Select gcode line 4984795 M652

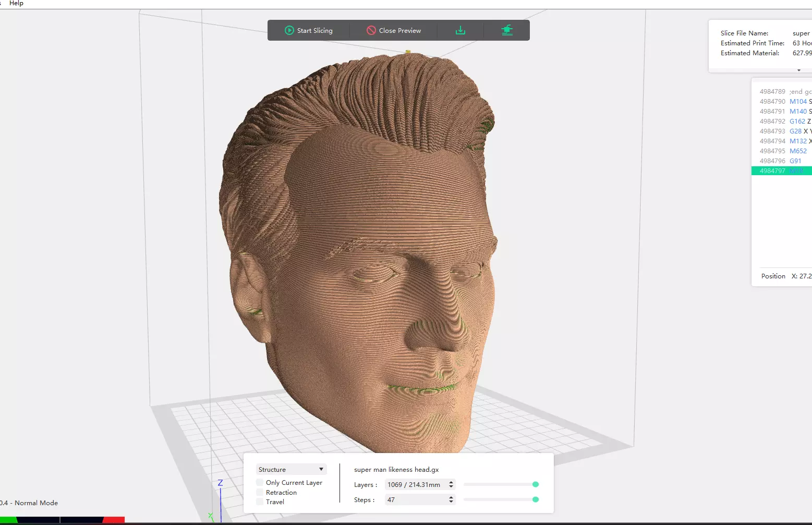point(782,151)
